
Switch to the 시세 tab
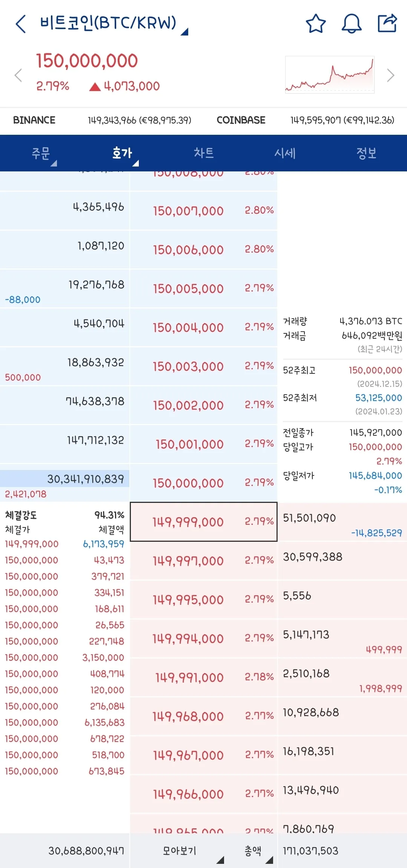click(285, 153)
